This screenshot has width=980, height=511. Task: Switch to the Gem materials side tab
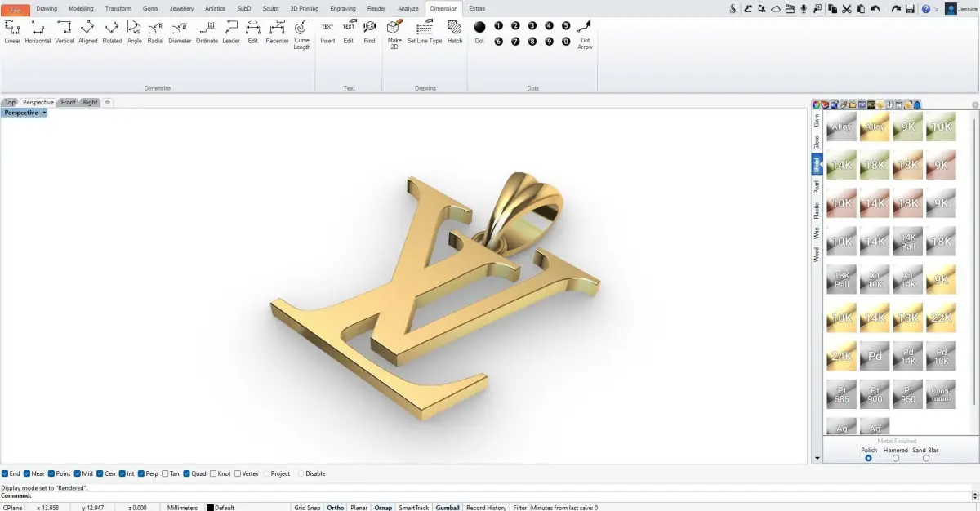click(x=816, y=120)
